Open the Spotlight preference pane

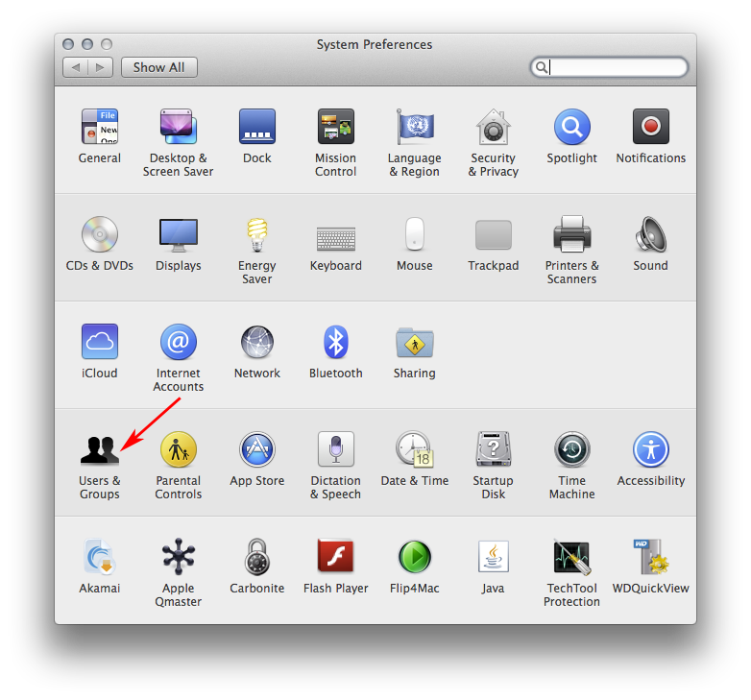click(x=571, y=127)
